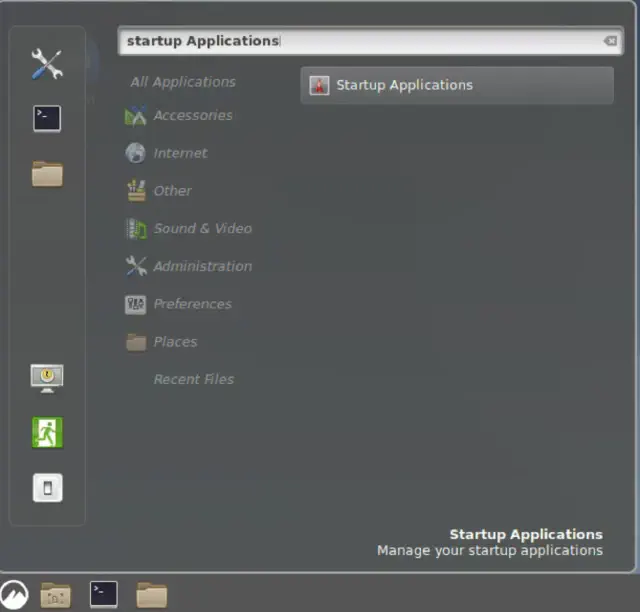Screen dimensions: 640x612
Task: Click the lock screen monitor icon
Action: pyautogui.click(x=47, y=377)
